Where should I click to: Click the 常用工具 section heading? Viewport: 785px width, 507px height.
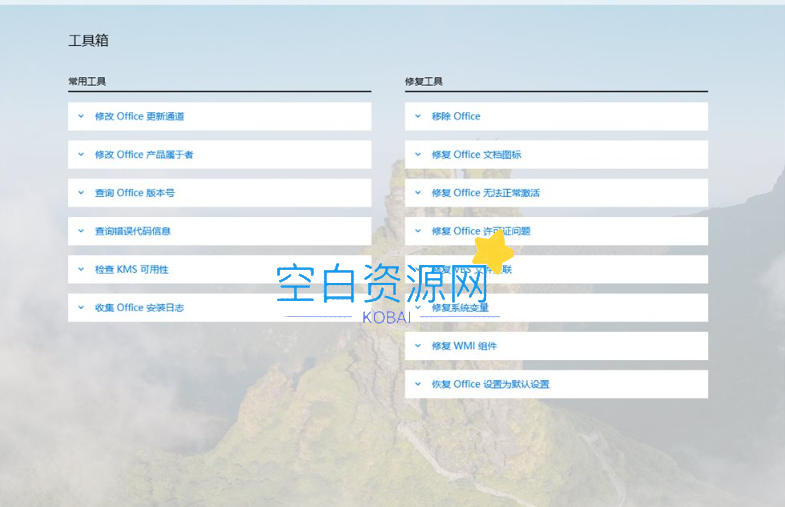click(87, 81)
